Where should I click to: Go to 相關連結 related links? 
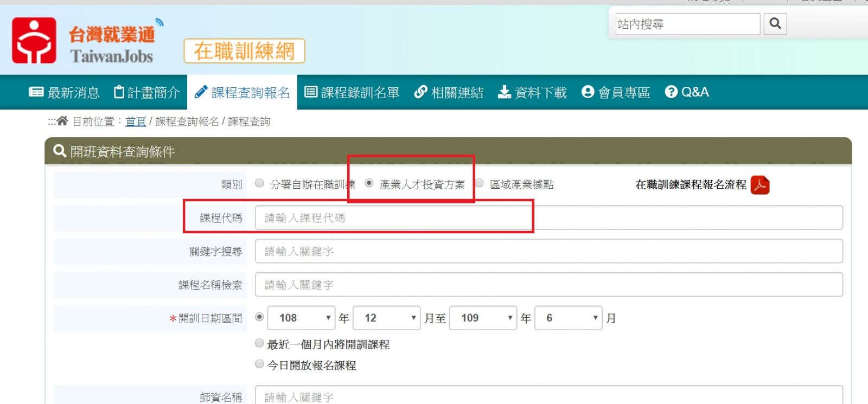pos(449,93)
